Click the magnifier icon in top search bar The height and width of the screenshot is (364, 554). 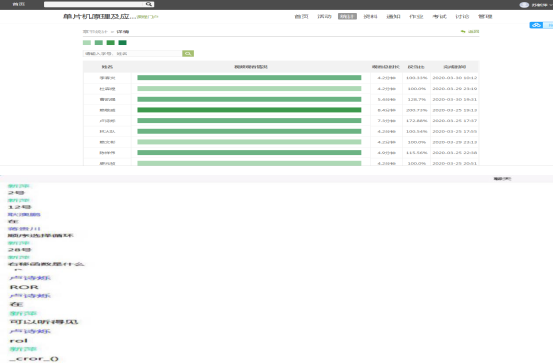pyautogui.click(x=149, y=4)
